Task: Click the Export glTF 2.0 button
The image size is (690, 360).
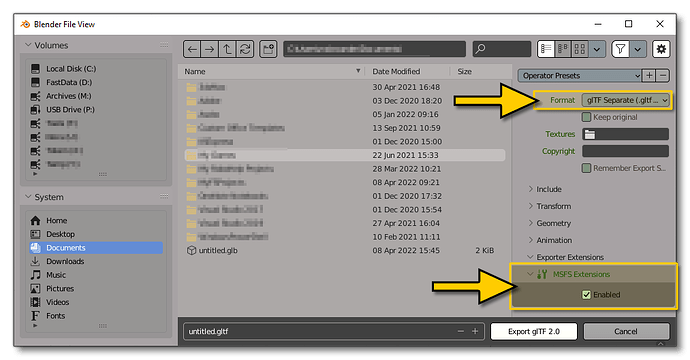Action: [534, 331]
